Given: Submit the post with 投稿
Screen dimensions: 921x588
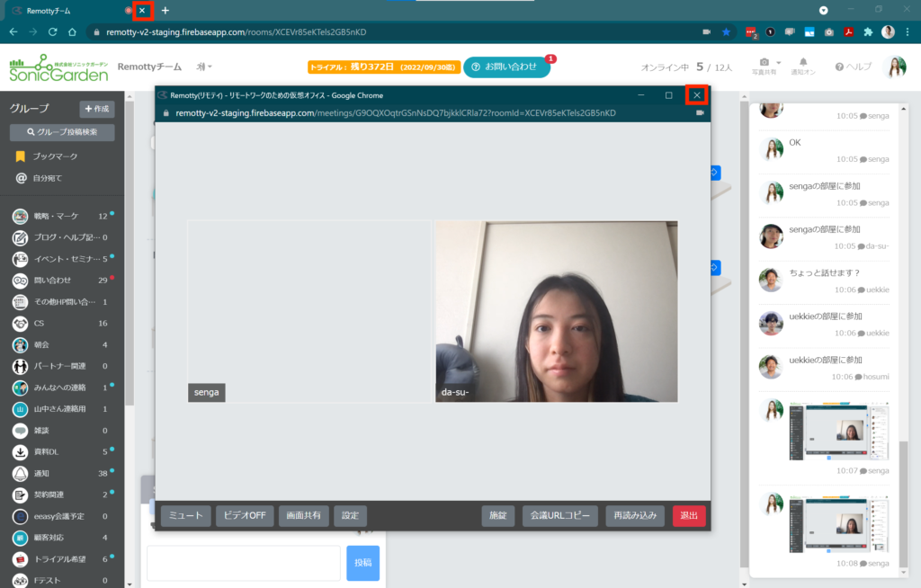Looking at the screenshot, I should [363, 563].
